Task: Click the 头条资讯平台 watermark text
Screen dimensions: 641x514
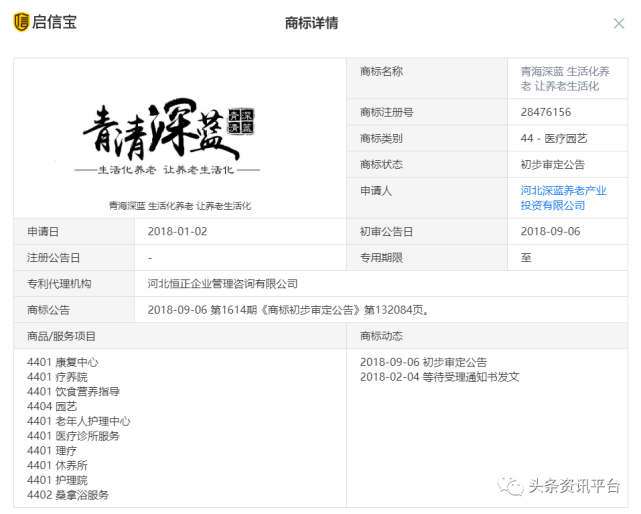Action: [575, 486]
